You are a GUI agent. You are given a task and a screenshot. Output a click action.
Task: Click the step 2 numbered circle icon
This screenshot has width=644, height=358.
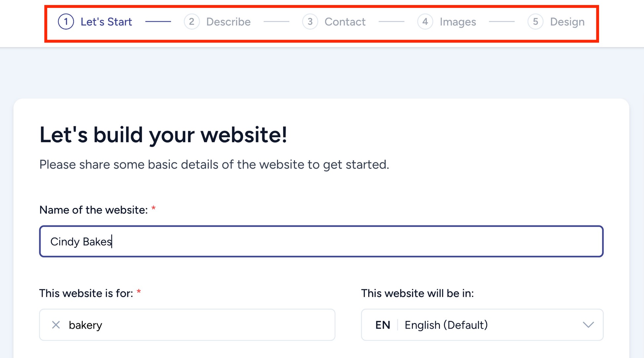(x=192, y=21)
